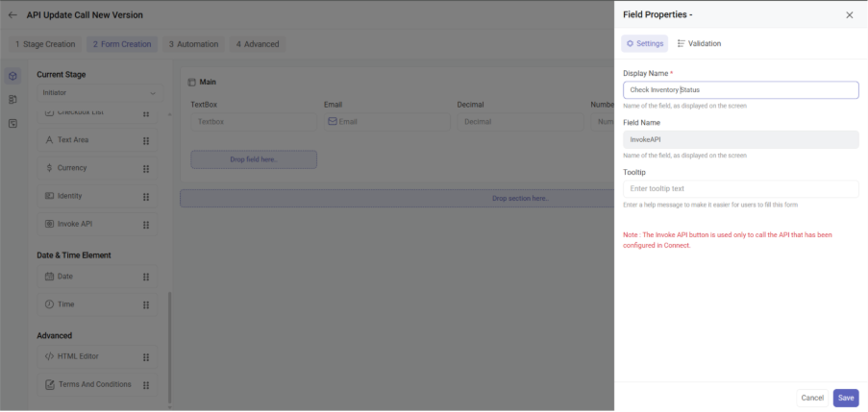Click the drag handle for Text Area

pyautogui.click(x=145, y=140)
